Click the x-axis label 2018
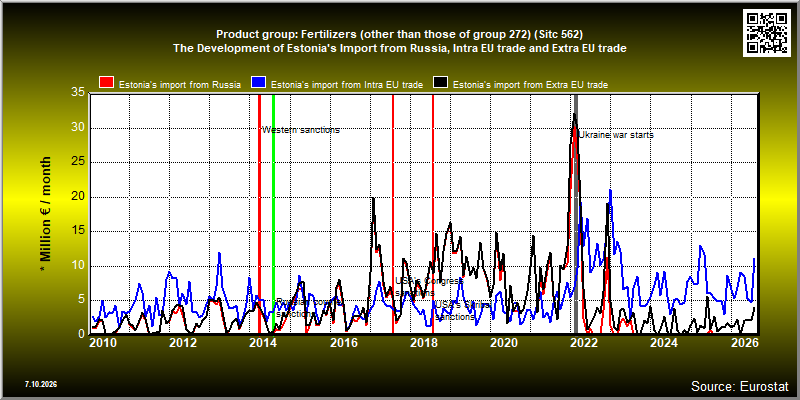 click(423, 342)
